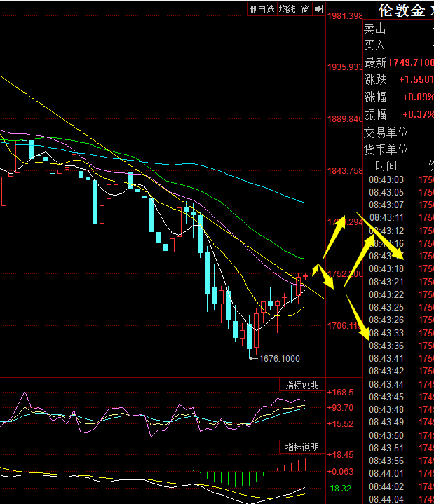
Task: Select the 货币单位 currency unit field
Action: [397, 149]
